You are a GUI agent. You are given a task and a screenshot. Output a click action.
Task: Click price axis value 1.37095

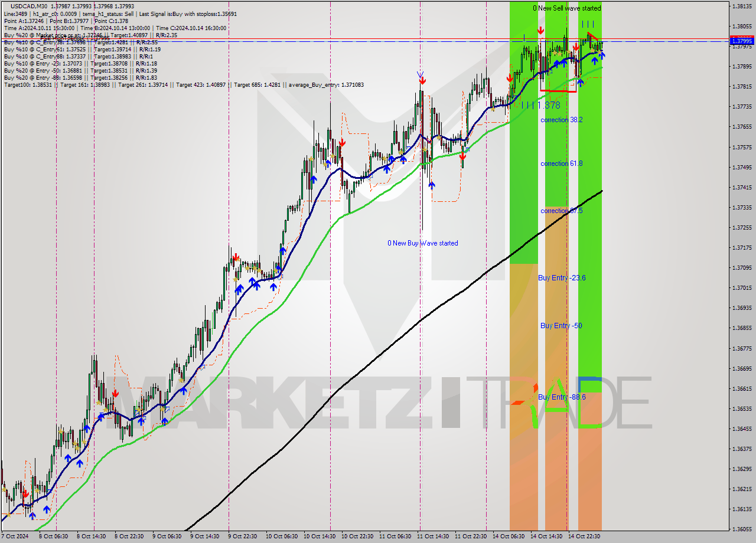coord(742,268)
